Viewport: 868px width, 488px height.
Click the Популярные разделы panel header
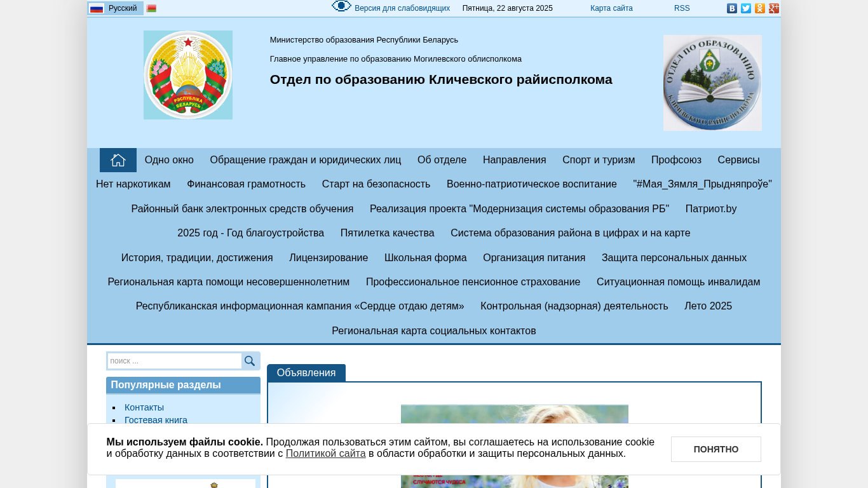click(x=183, y=385)
